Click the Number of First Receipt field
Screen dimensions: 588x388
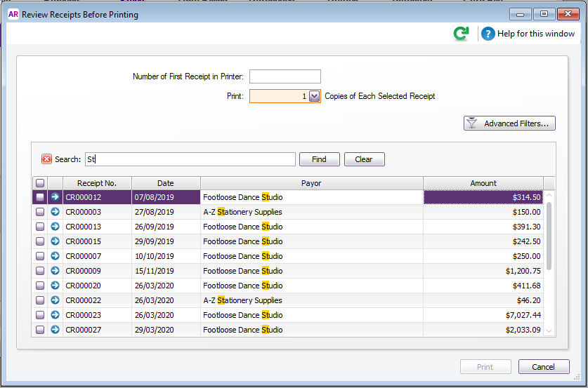[x=285, y=76]
